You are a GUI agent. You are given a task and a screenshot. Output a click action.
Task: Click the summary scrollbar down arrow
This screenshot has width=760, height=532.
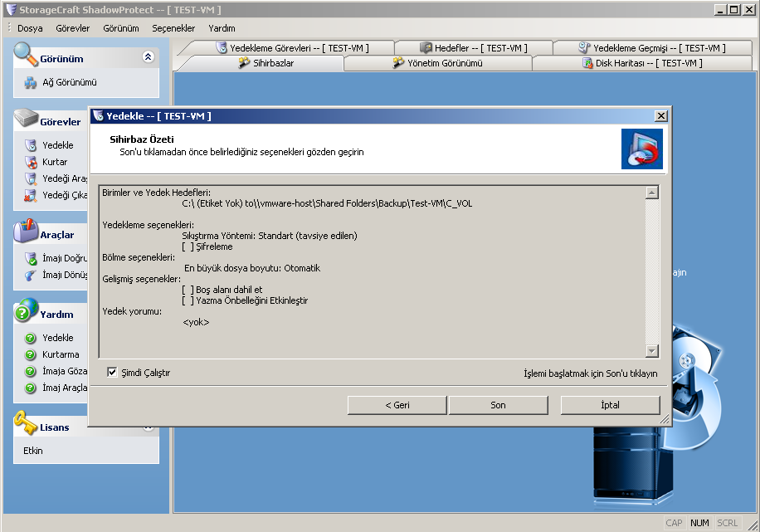(652, 350)
